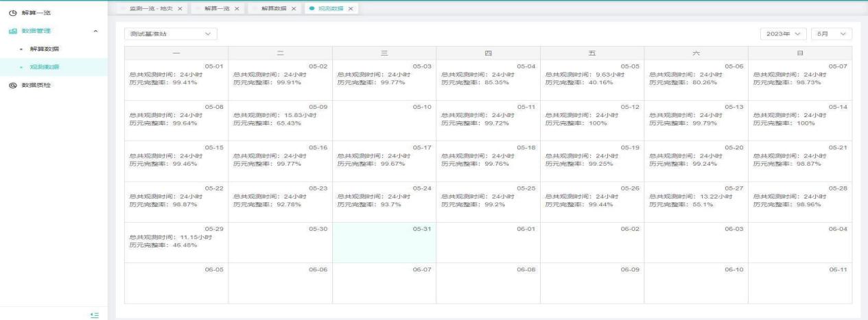Close the 监测一览 - 地灾 tab
868x320 pixels.
coord(180,8)
